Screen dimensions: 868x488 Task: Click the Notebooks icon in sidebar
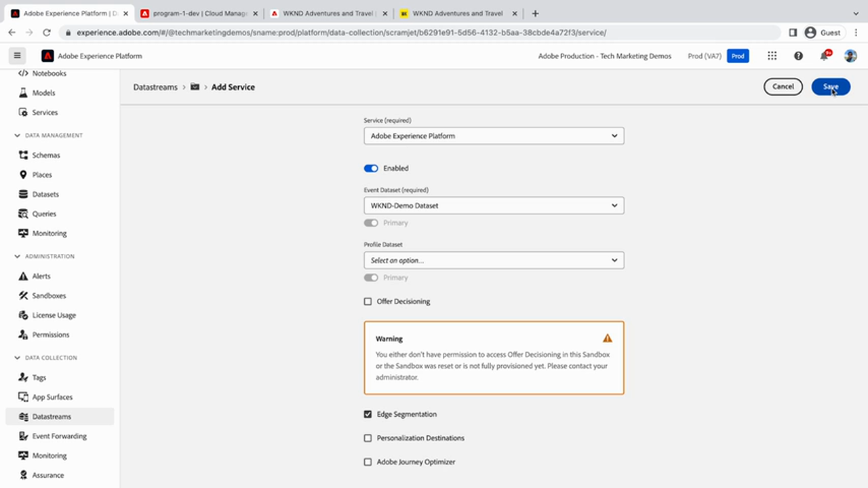coord(23,73)
